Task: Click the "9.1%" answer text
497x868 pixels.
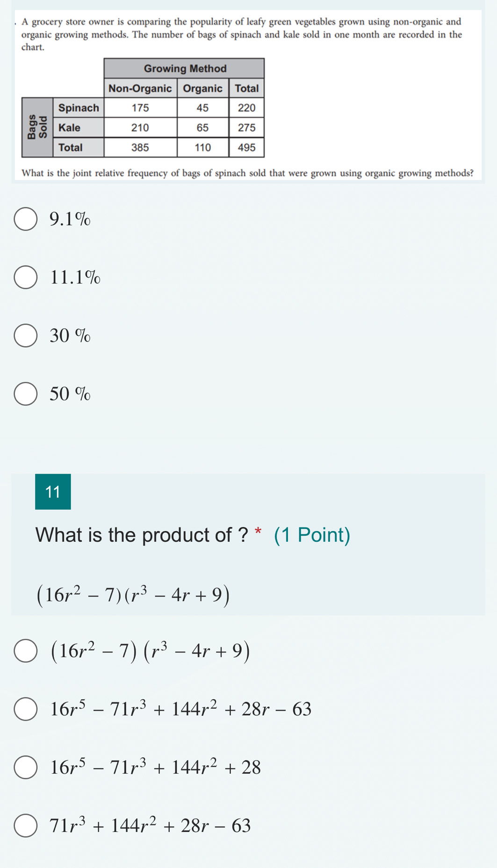Action: (x=70, y=219)
